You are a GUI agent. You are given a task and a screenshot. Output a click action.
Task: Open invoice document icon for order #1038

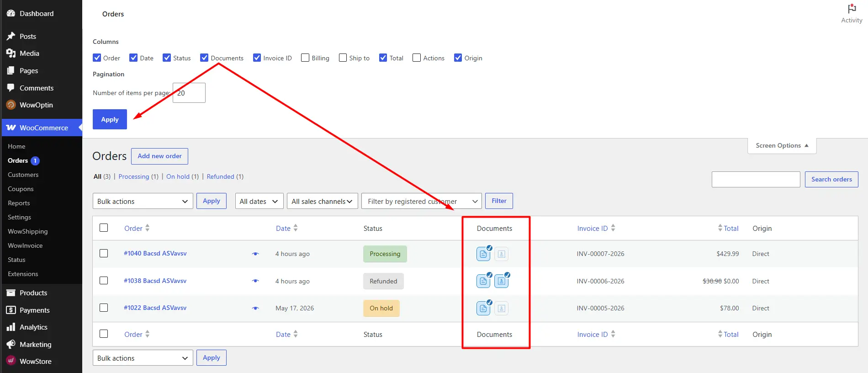pyautogui.click(x=483, y=281)
